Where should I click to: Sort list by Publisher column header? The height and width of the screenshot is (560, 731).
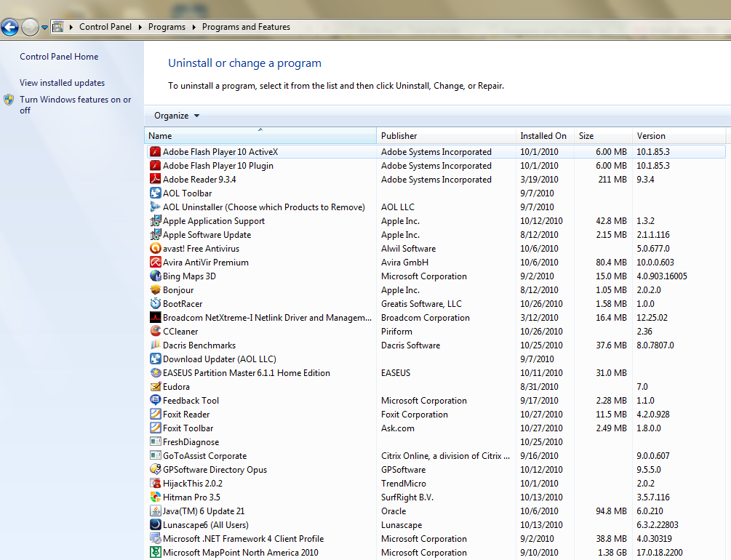[x=446, y=136]
